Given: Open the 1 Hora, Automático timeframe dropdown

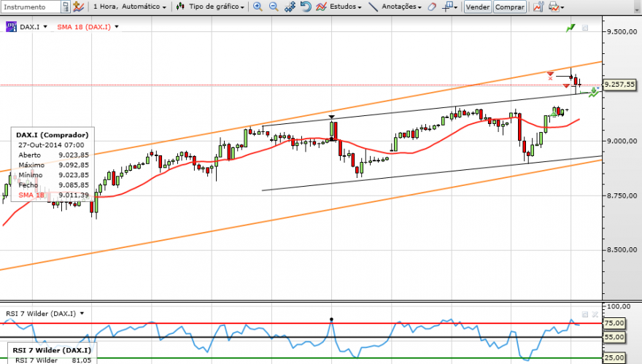Looking at the screenshot, I should pos(130,7).
